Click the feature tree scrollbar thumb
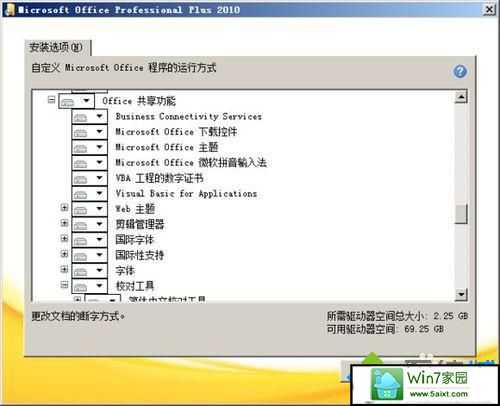This screenshot has height=406, width=500. (461, 214)
